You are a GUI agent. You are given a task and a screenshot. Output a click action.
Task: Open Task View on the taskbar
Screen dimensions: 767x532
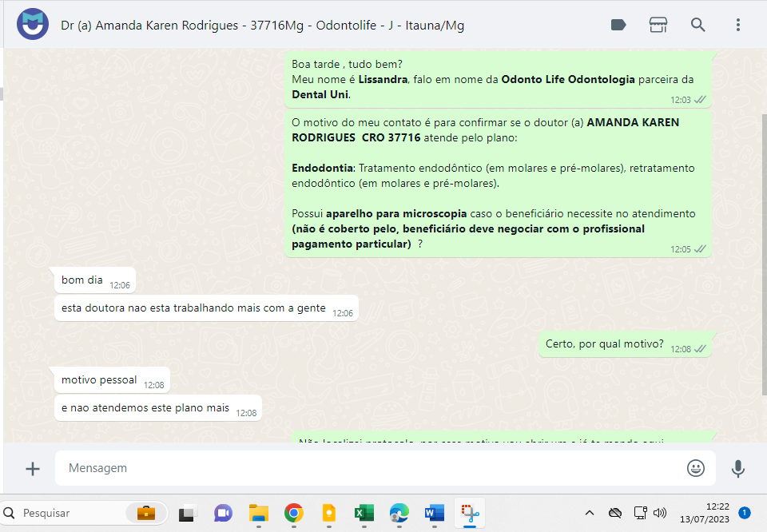[x=186, y=513]
